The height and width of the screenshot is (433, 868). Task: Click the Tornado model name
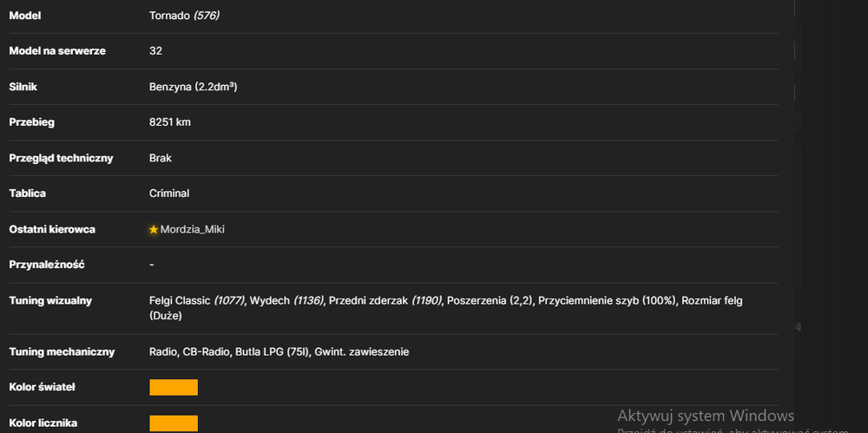pyautogui.click(x=170, y=16)
